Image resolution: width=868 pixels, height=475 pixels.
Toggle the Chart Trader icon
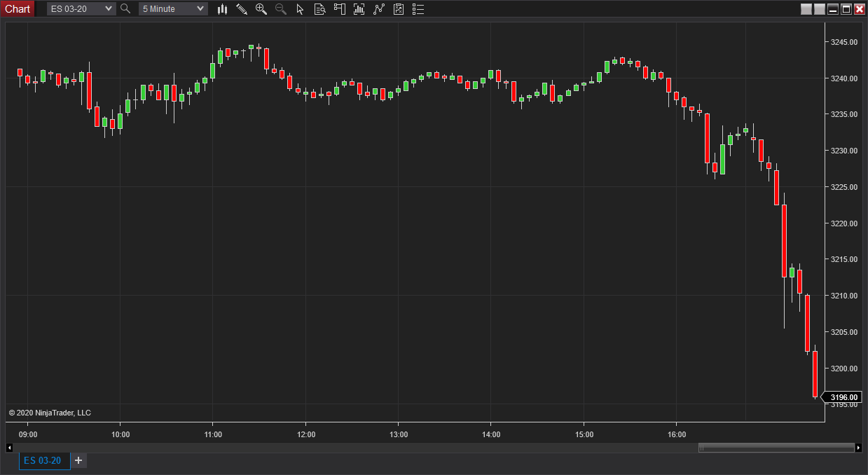point(340,9)
